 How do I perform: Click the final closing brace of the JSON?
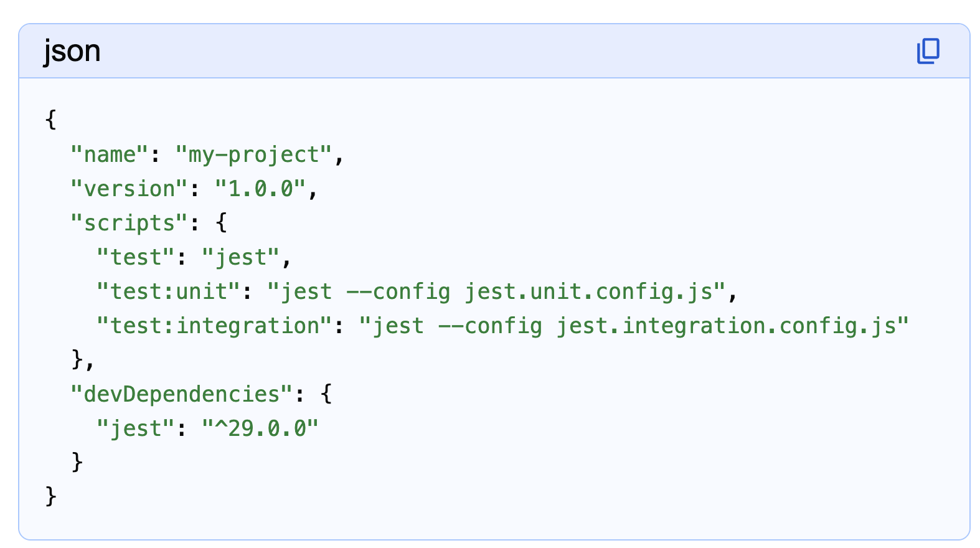click(x=51, y=496)
